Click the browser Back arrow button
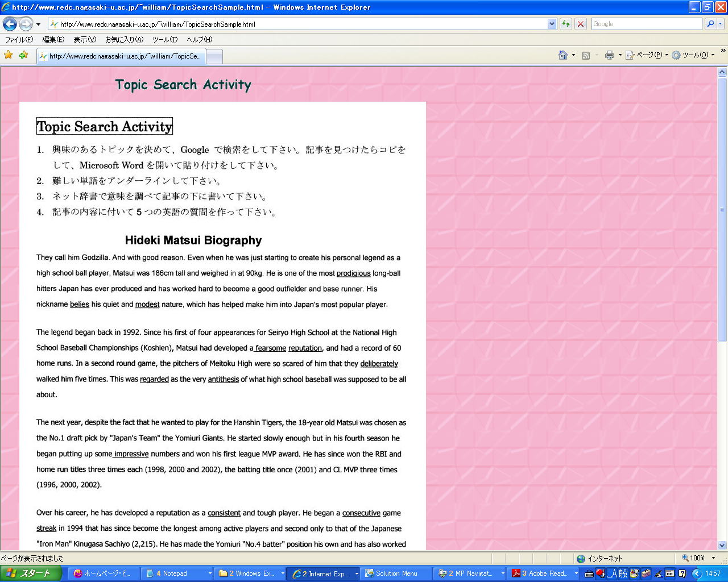The height and width of the screenshot is (582, 728). 10,24
